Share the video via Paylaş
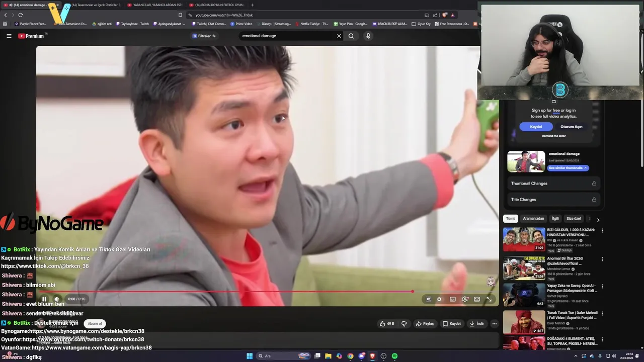 tap(425, 324)
